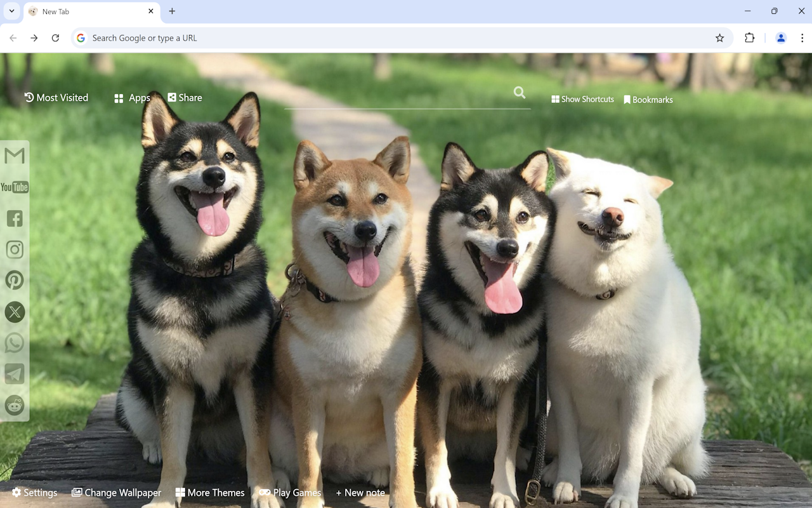Click Change Wallpaper at the bottom
812x508 pixels.
click(x=116, y=492)
